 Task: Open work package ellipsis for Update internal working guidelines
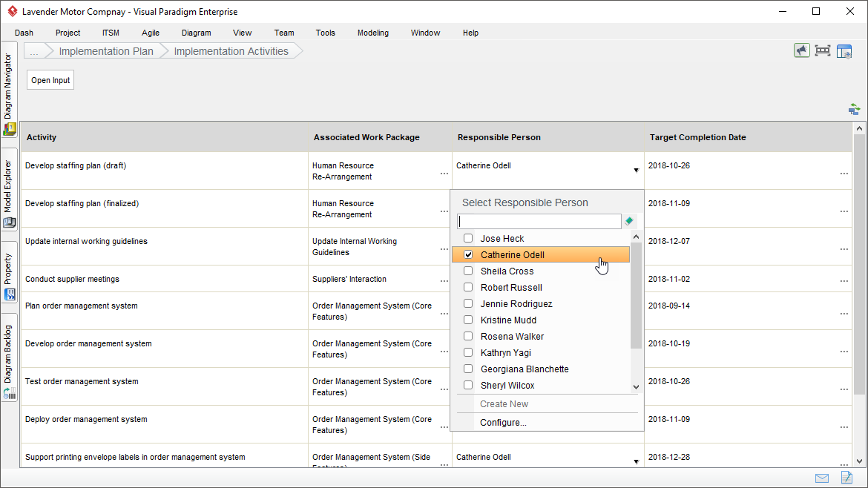click(x=444, y=249)
